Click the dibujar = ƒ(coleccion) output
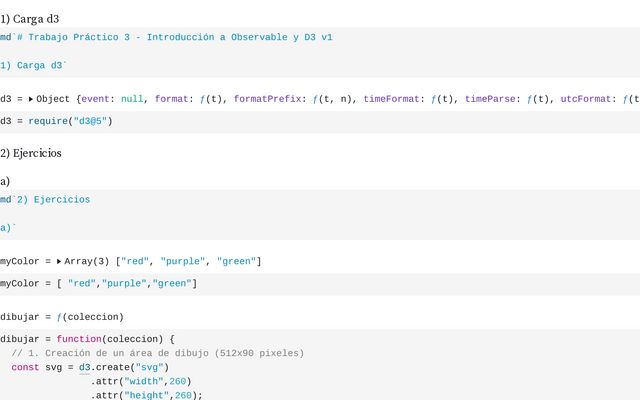The width and height of the screenshot is (640, 400). [62, 317]
